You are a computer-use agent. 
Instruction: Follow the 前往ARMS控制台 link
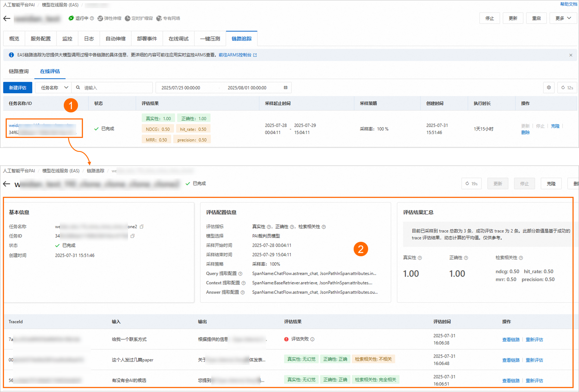[x=235, y=55]
